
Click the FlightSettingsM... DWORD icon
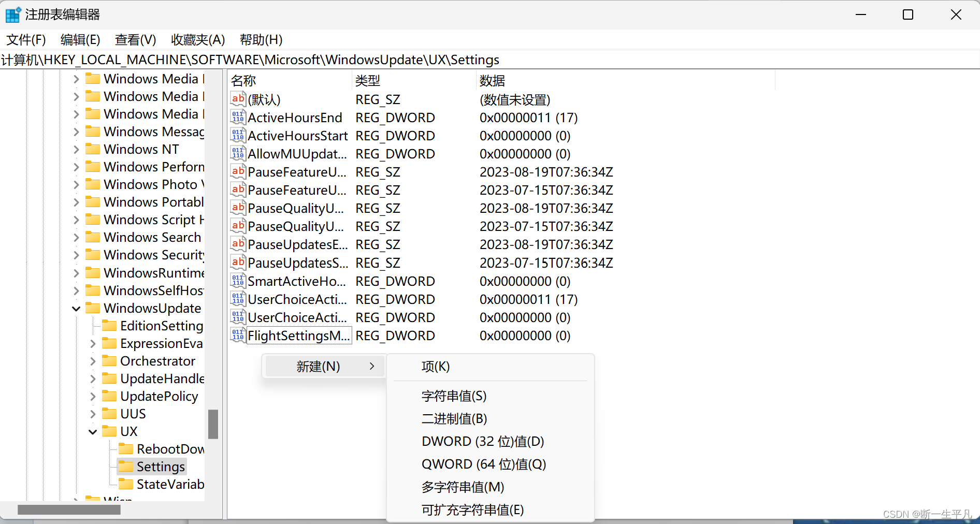[238, 335]
